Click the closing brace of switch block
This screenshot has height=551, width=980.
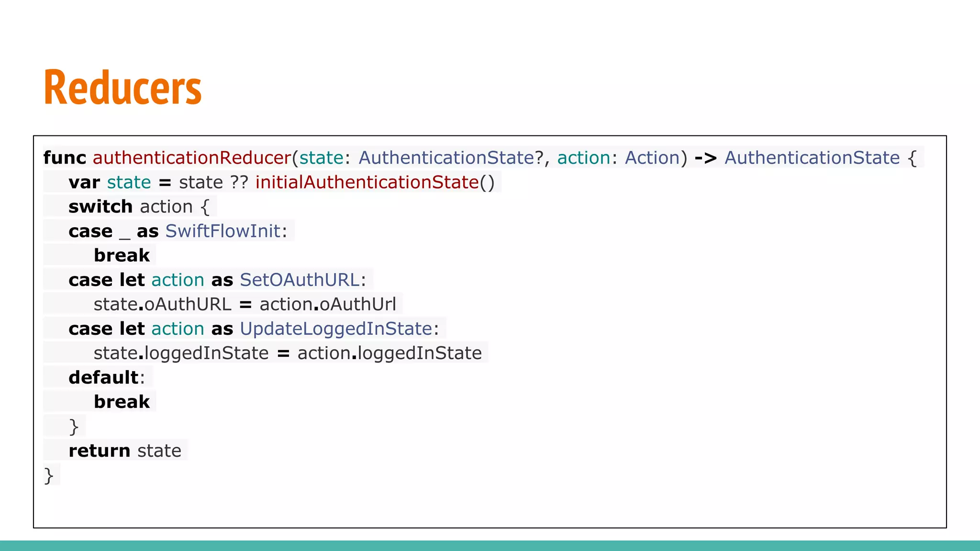click(74, 427)
